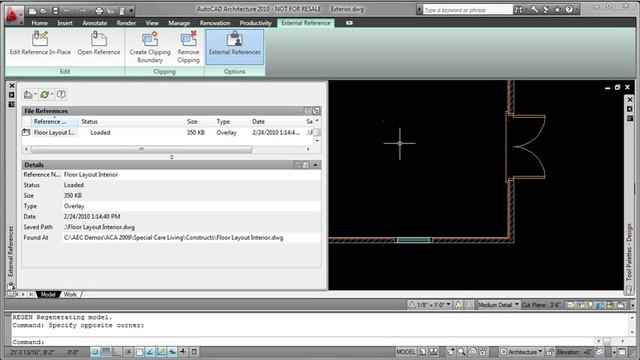Click Edit Reference In-Place
The image size is (640, 360).
40,44
